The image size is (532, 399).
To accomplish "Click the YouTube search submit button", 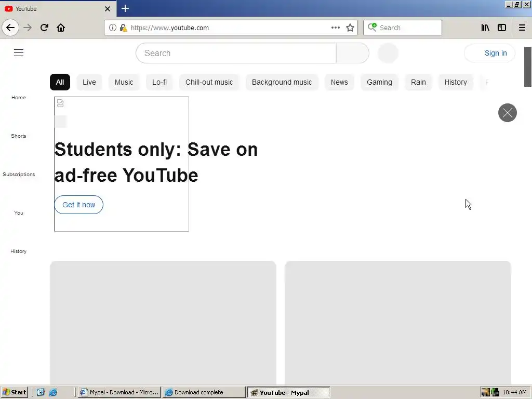I will (353, 53).
